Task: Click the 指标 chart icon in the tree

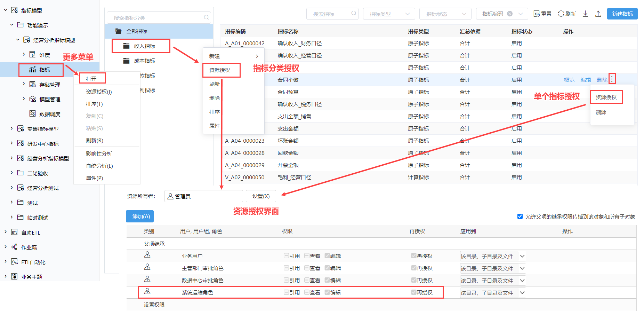Action: [33, 70]
